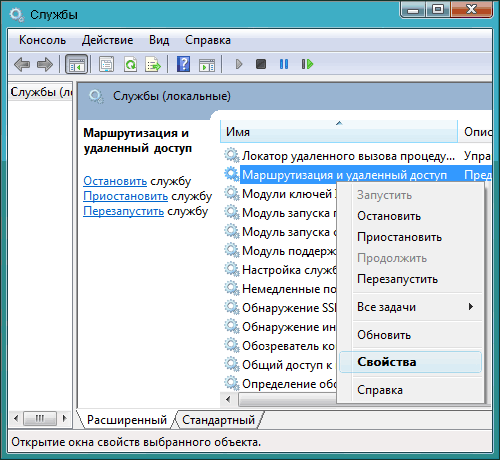
Task: Open the Вид menu
Action: (x=159, y=40)
